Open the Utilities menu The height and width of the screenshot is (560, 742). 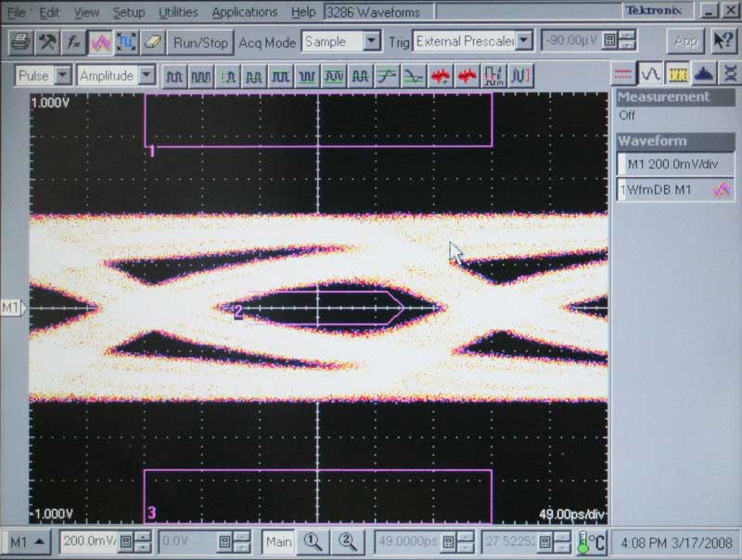(178, 12)
